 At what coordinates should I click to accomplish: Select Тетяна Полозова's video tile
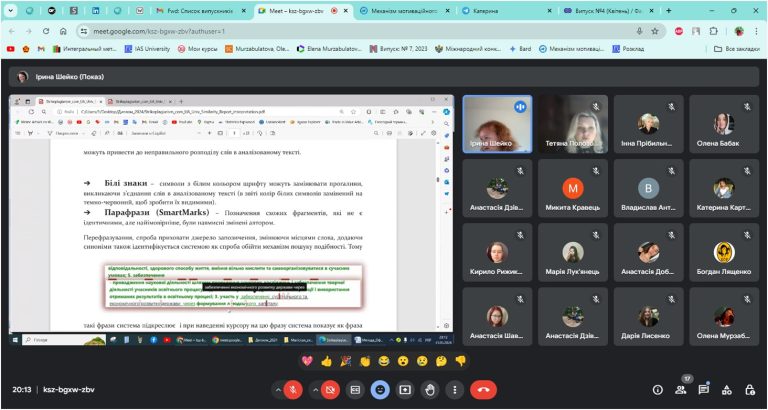click(x=573, y=124)
